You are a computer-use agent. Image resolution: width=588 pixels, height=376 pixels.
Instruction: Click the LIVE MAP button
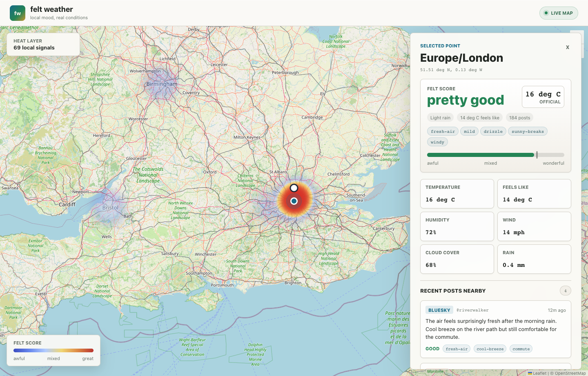pyautogui.click(x=559, y=13)
